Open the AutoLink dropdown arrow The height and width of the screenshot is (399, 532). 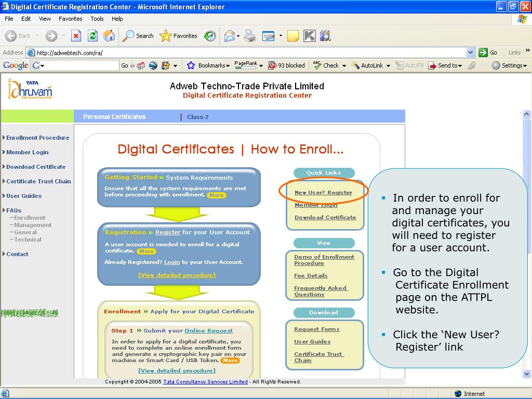[x=388, y=66]
